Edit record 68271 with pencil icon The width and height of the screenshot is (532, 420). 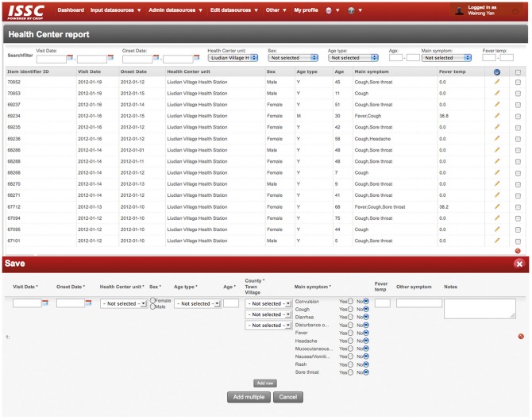[497, 195]
